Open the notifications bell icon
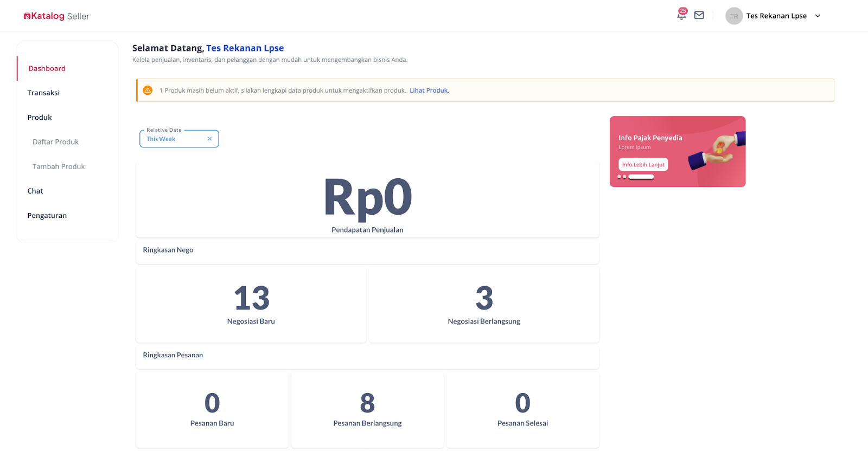Viewport: 868px width, 451px height. coord(681,16)
